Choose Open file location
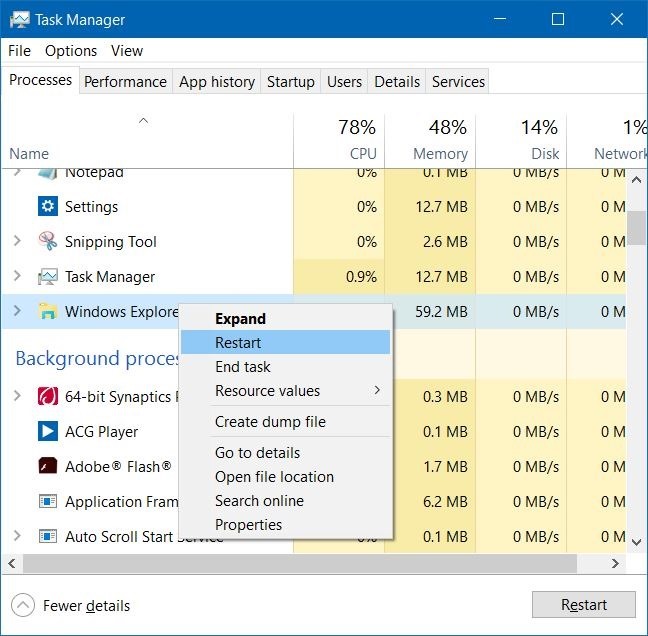The height and width of the screenshot is (636, 648). click(x=286, y=476)
